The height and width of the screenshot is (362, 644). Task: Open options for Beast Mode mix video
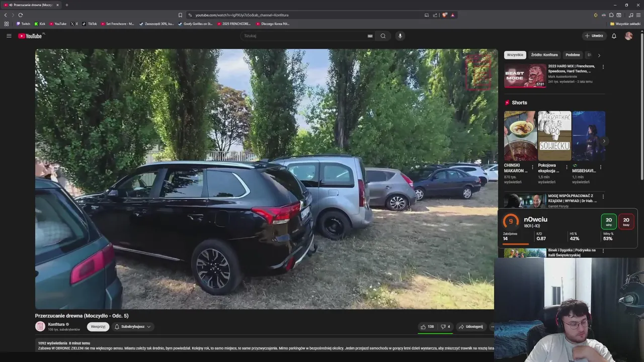603,67
